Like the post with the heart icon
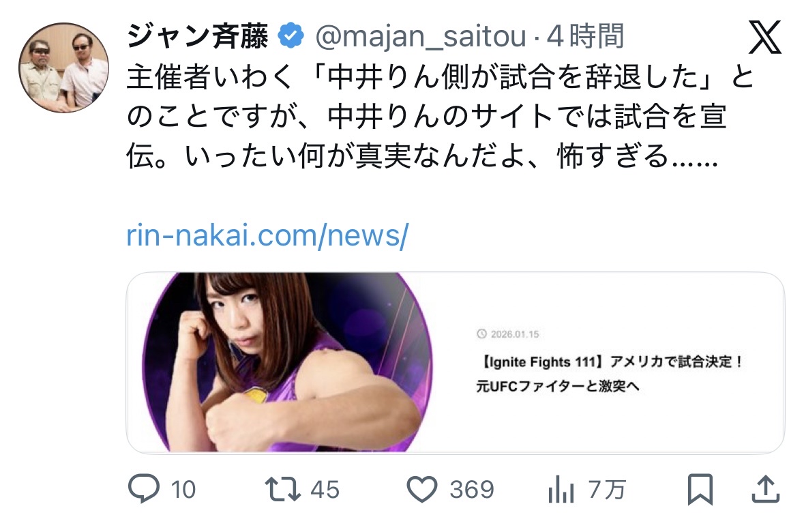The width and height of the screenshot is (804, 532). point(422,489)
